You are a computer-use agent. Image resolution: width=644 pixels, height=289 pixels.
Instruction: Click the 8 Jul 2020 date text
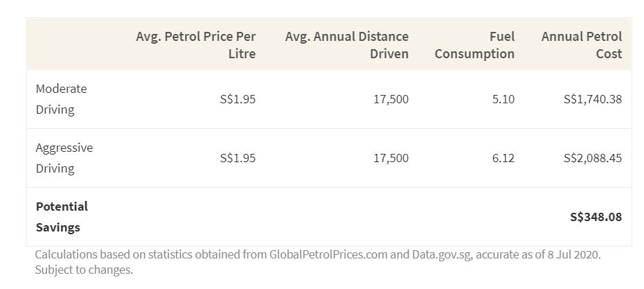tap(572, 254)
